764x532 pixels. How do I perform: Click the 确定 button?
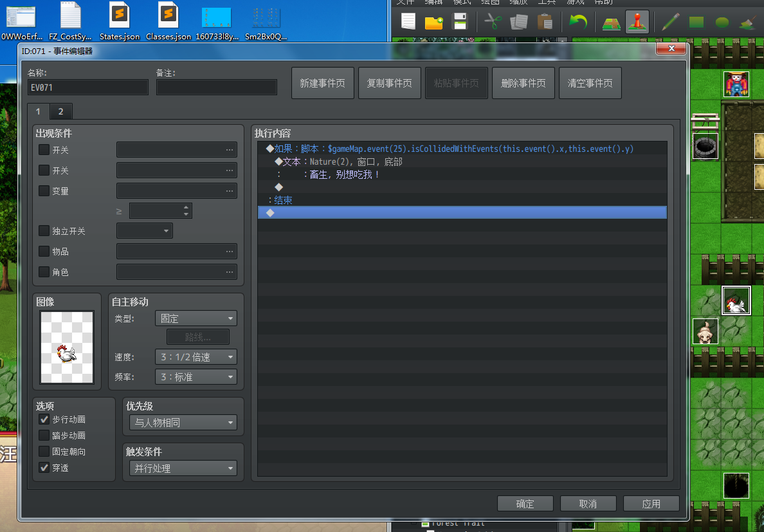[x=525, y=504]
